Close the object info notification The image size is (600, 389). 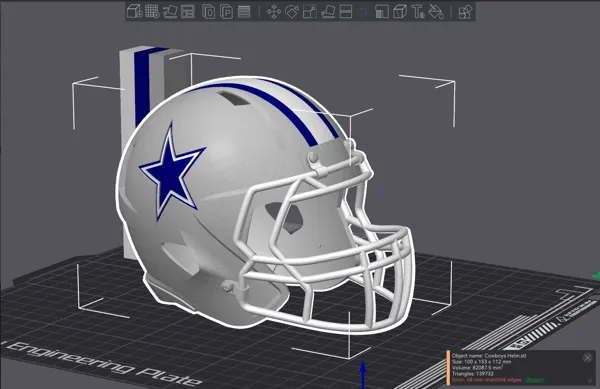pos(587,358)
